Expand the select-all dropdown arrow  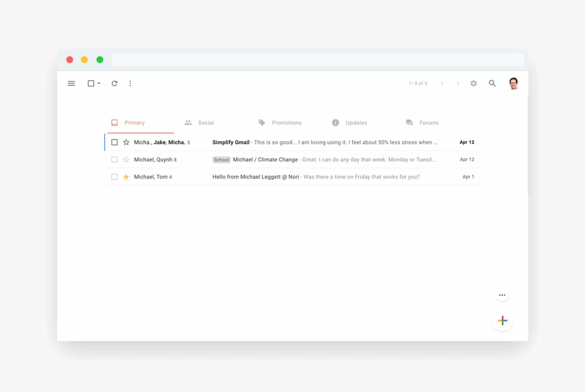coord(99,83)
